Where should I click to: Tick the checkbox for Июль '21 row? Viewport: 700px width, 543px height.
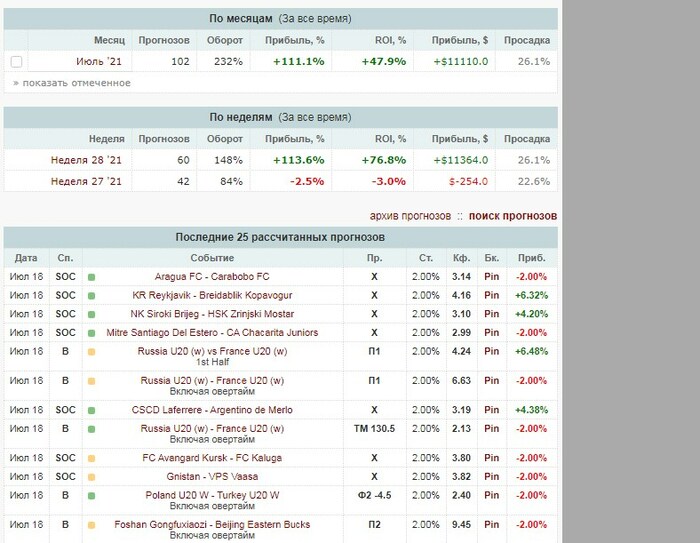point(16,62)
